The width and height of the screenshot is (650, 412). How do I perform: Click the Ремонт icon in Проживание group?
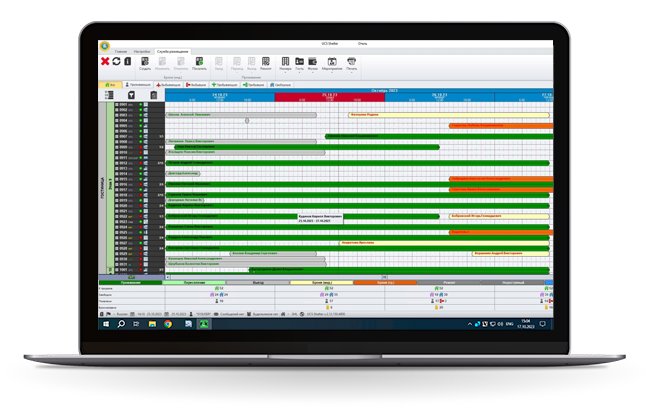point(266,63)
